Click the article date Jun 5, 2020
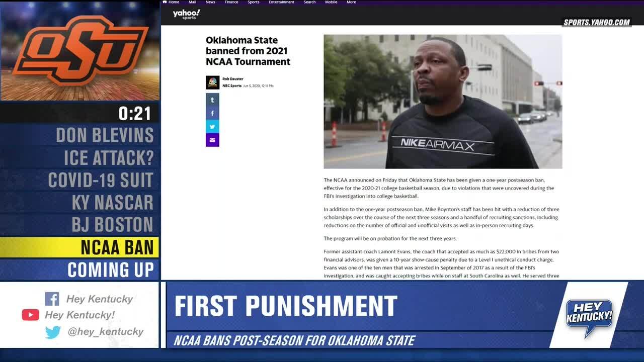Viewport: 644px width, 362px height. coord(259,86)
